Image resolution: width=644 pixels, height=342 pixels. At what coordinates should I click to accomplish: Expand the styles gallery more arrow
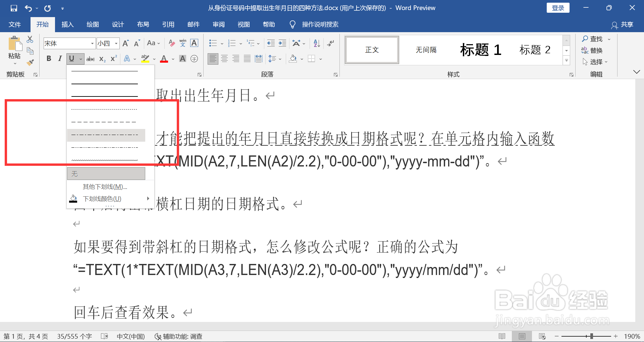coord(567,61)
